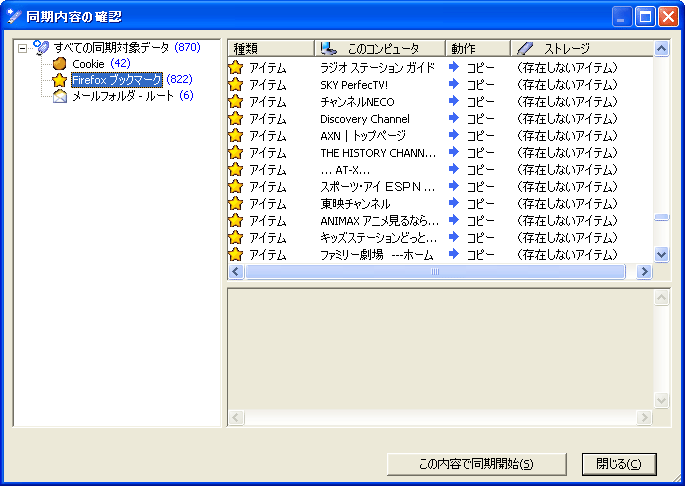The image size is (685, 486).
Task: Select the SKY PerfecTV! entry
Action: (x=354, y=85)
